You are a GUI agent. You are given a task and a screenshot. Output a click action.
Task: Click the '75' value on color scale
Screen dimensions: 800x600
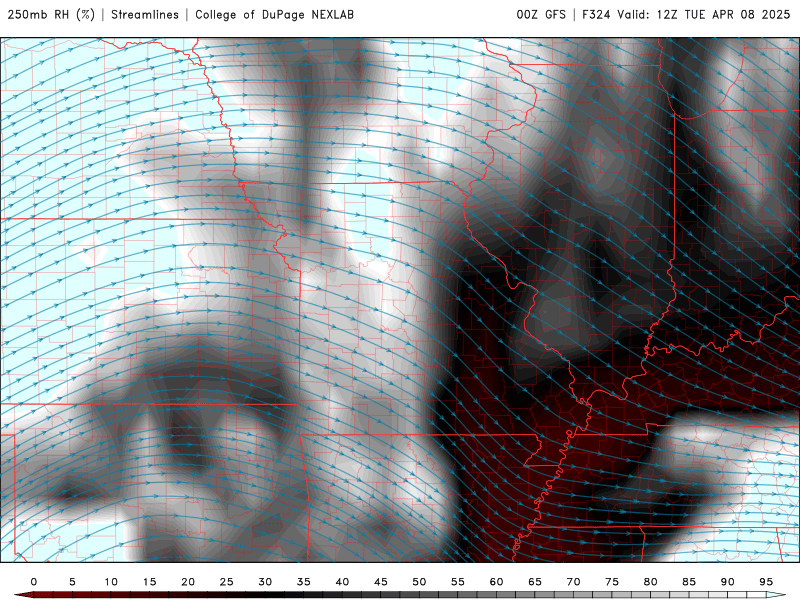tap(612, 582)
